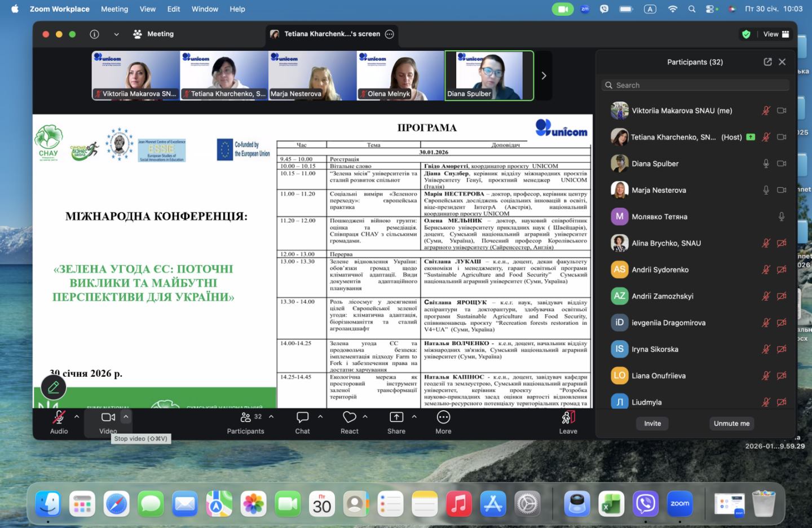Toggle camera with the Video button
Screen dimensions: 812x528
(x=108, y=417)
